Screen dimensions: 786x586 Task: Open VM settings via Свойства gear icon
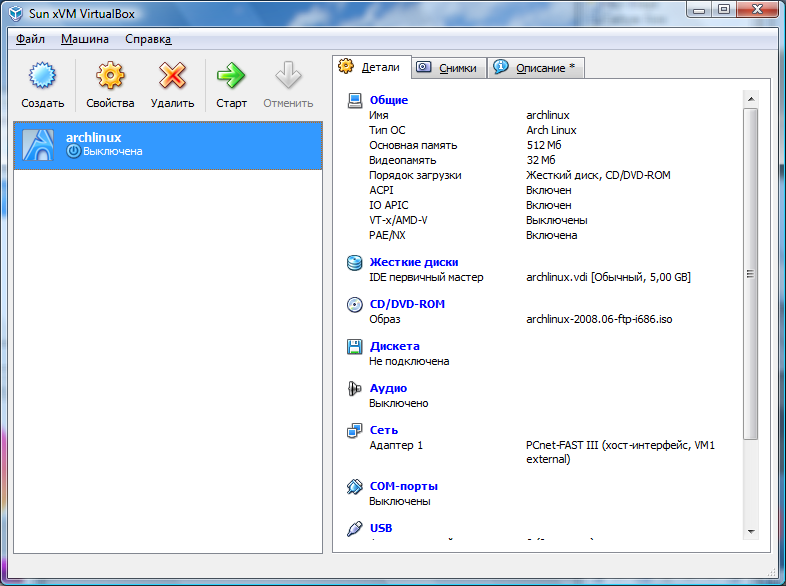[110, 77]
